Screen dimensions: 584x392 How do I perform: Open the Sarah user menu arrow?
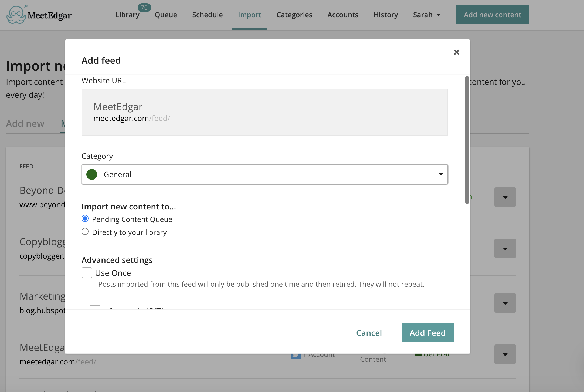(x=439, y=15)
